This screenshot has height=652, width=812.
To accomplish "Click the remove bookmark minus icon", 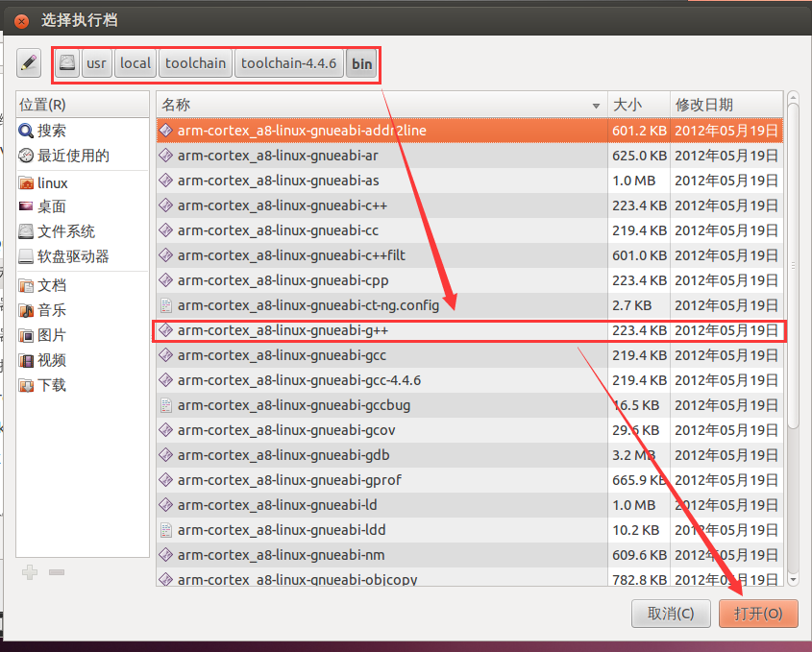I will click(57, 572).
